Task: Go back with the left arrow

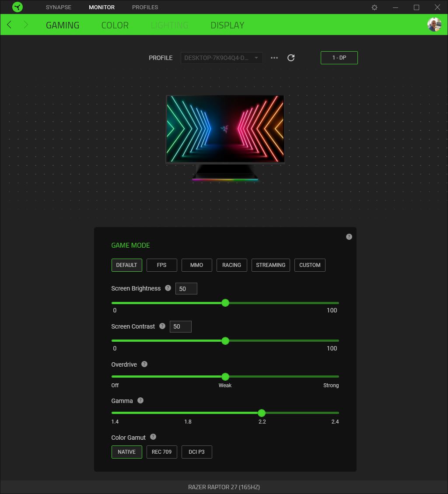Action: coord(10,25)
